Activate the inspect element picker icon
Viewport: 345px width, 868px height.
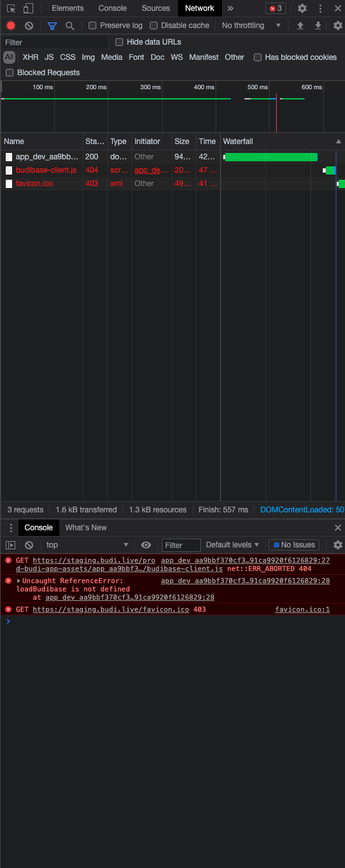[x=11, y=8]
